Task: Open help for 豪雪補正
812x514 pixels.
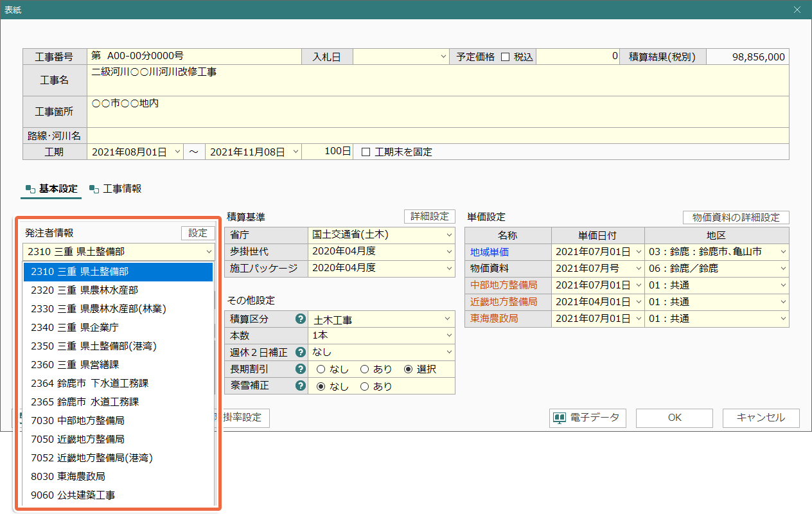Action: click(x=299, y=386)
